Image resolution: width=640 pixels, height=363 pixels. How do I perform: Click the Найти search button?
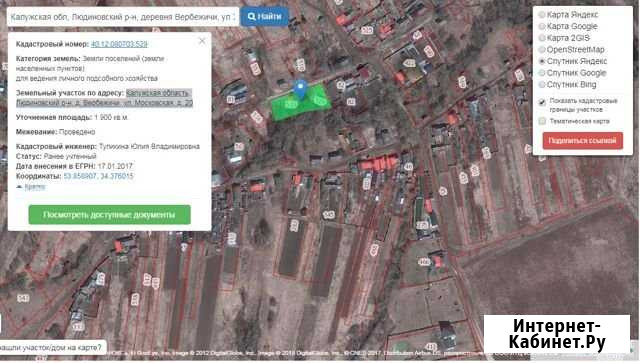(264, 17)
